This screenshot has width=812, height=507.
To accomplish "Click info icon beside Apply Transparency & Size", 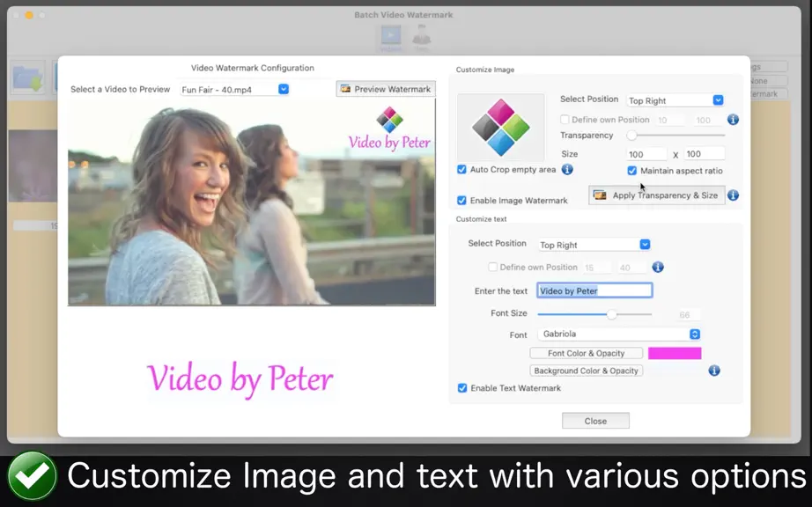I will 733,195.
